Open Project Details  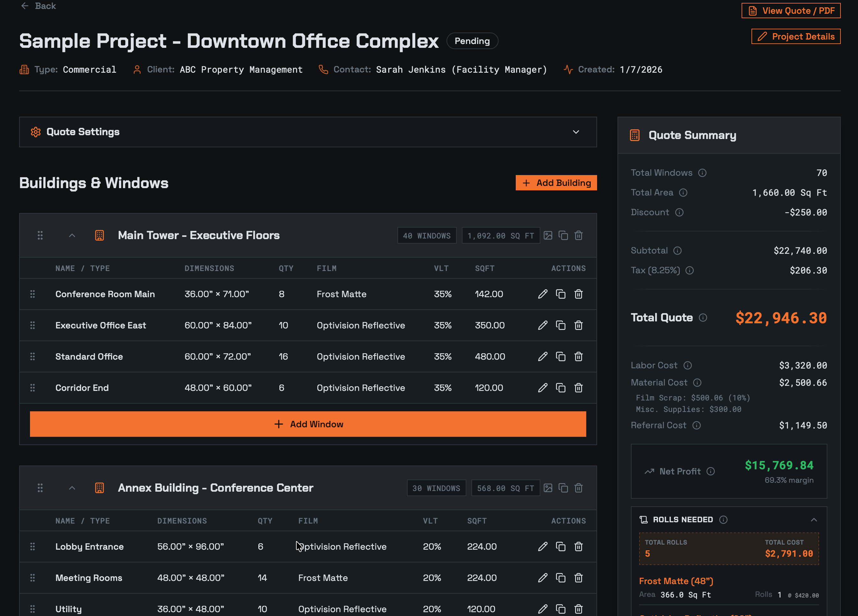(x=796, y=36)
